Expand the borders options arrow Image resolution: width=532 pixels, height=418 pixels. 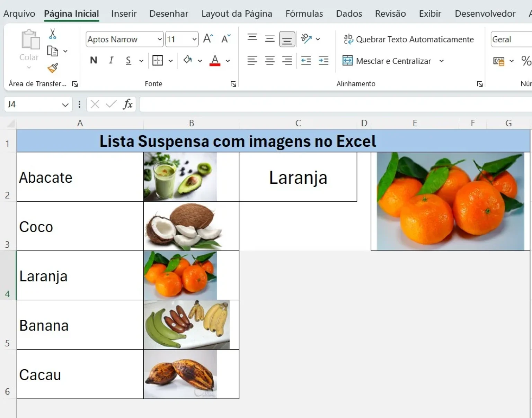(x=171, y=61)
